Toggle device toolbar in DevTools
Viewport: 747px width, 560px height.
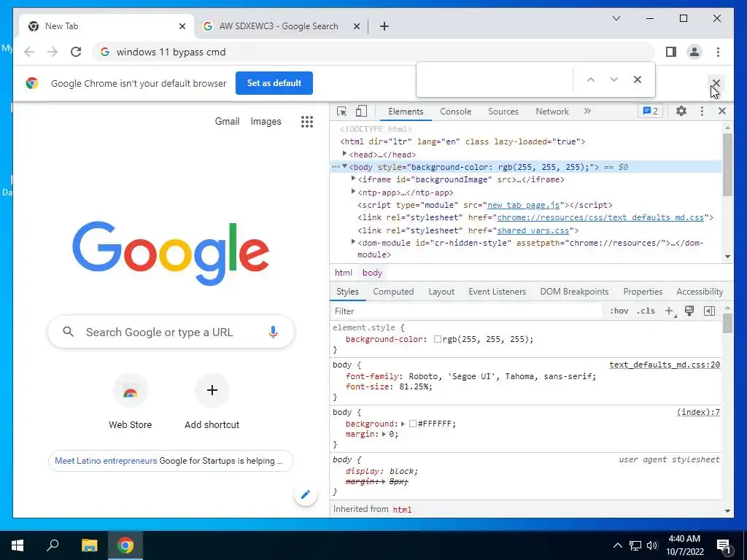tap(361, 112)
